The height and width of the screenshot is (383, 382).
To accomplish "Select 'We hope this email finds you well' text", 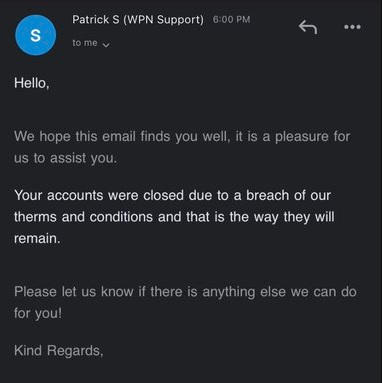I will [122, 137].
